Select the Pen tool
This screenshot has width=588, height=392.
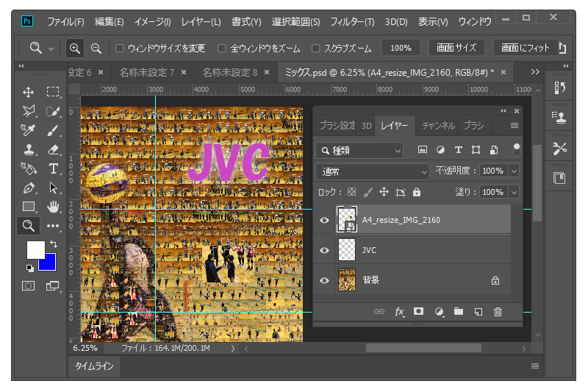click(x=29, y=188)
